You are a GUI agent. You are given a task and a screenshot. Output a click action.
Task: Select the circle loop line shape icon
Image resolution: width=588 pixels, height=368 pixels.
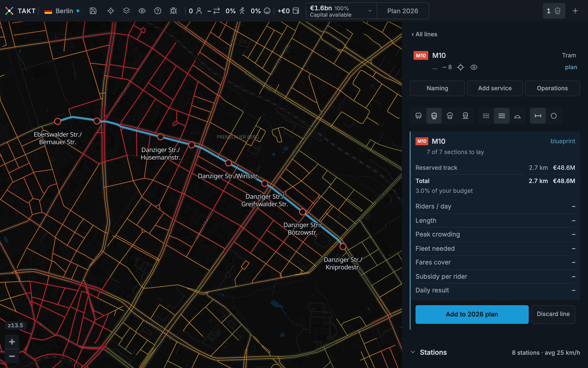pyautogui.click(x=554, y=116)
